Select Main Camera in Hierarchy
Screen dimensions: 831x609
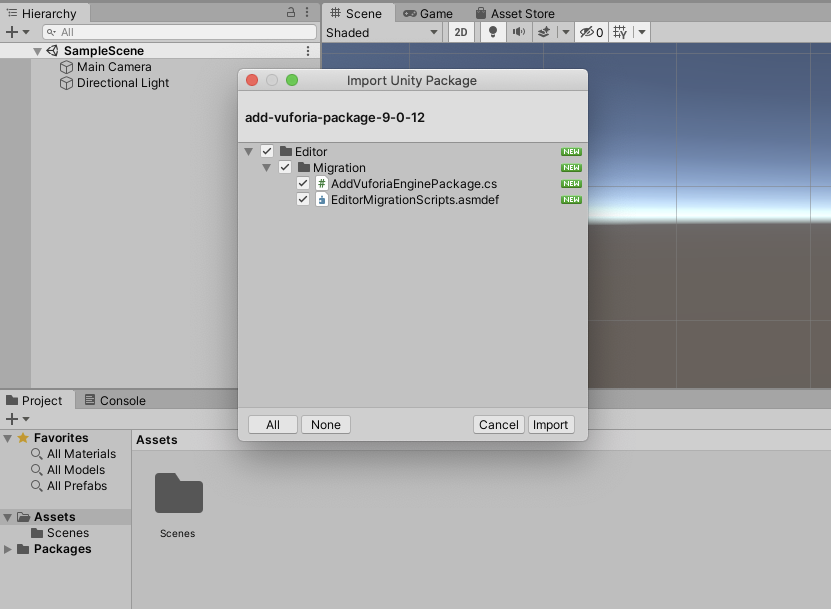click(x=114, y=67)
